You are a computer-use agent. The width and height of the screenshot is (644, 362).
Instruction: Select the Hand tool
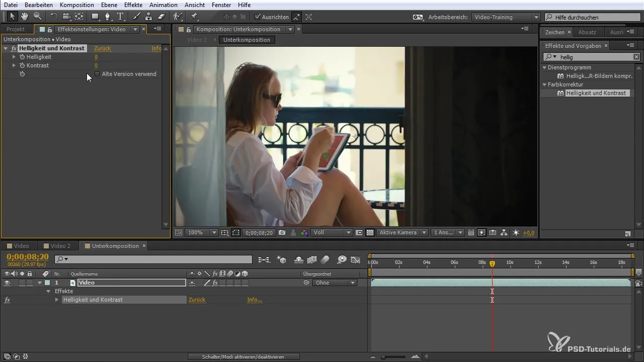click(x=25, y=17)
